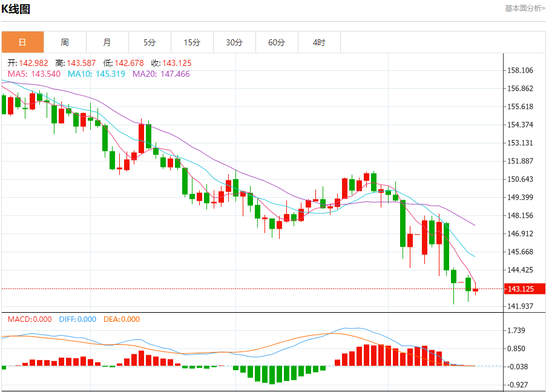Click the K线图 heading
This screenshot has height=392, width=549.
pyautogui.click(x=16, y=8)
